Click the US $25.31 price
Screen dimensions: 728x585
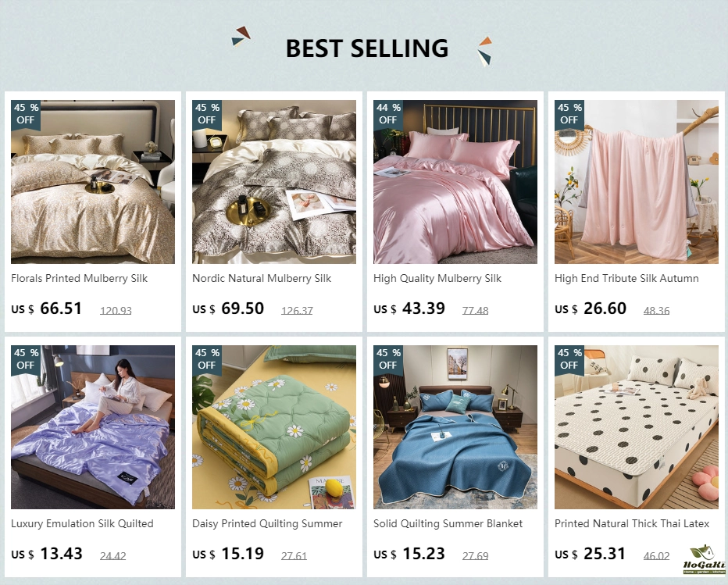pyautogui.click(x=590, y=554)
